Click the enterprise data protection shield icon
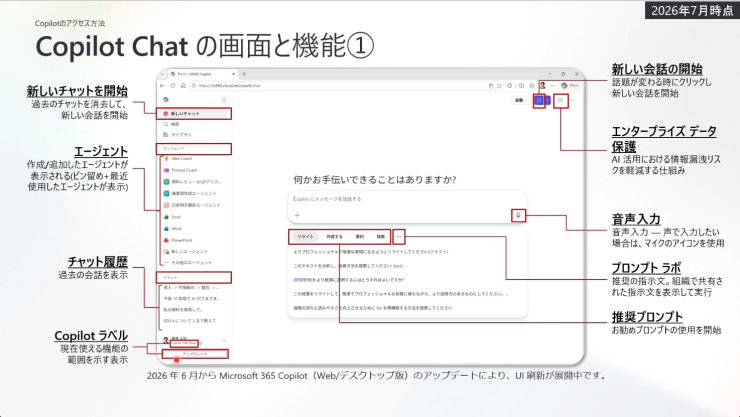740x417 pixels. [x=560, y=100]
